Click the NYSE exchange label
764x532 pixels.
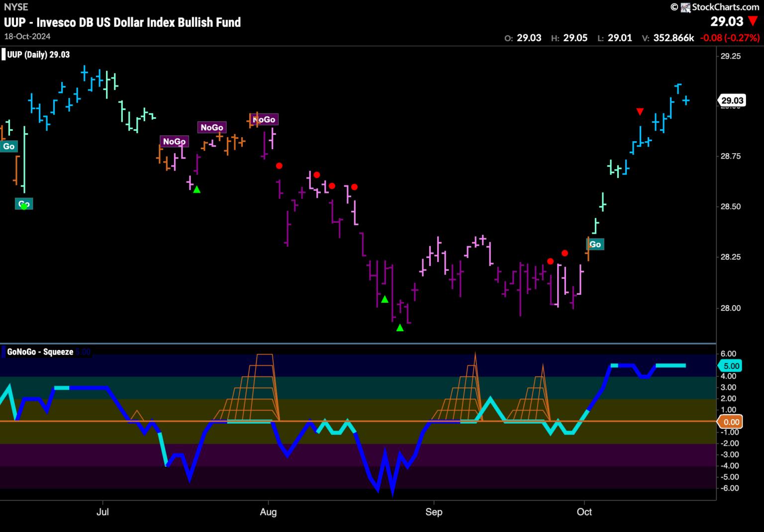click(x=16, y=7)
